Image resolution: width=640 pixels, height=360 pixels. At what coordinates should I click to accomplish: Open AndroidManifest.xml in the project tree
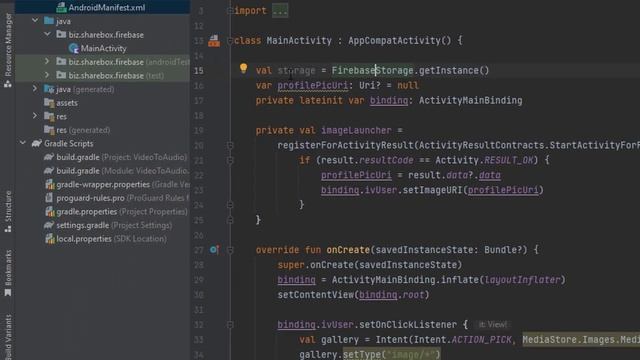tap(107, 7)
